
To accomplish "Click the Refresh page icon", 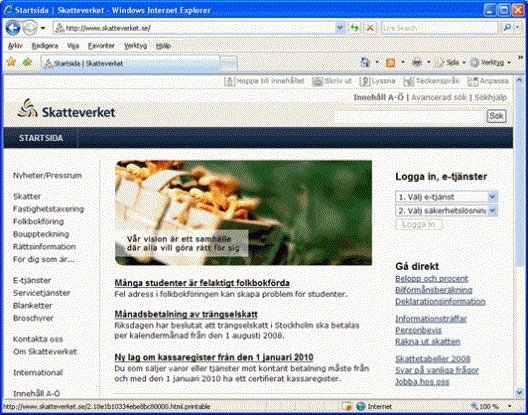I will (354, 28).
